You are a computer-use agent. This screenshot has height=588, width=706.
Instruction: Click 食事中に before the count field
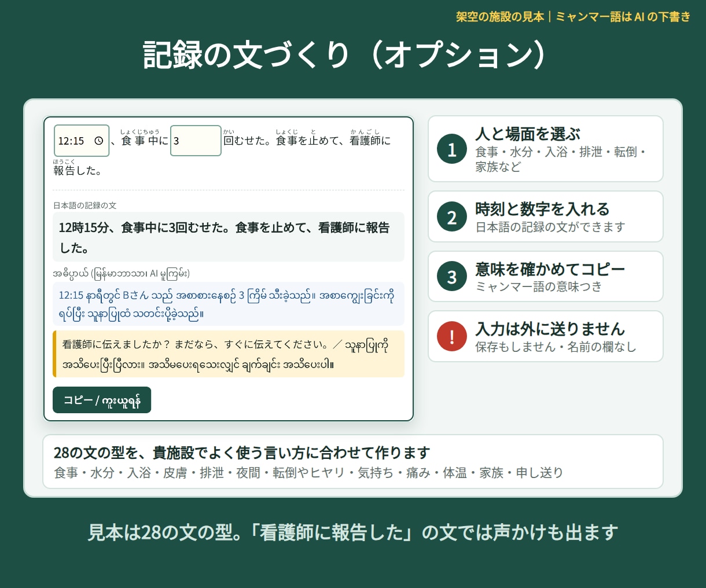[145, 141]
